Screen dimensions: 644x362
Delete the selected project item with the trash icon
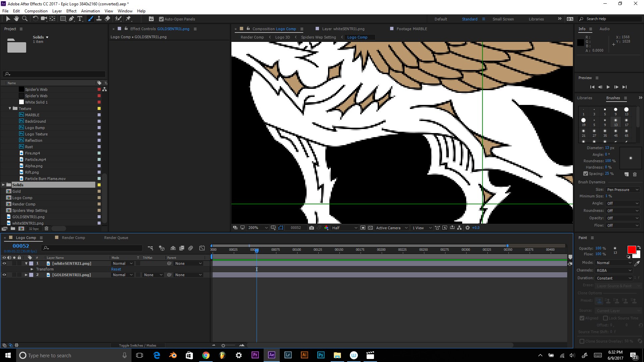click(x=47, y=229)
